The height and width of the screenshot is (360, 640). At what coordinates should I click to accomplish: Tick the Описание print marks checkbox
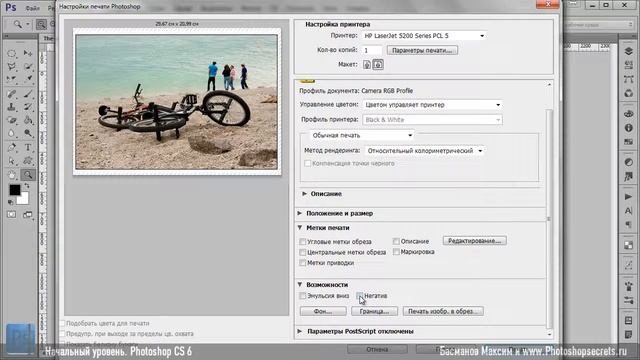396,241
